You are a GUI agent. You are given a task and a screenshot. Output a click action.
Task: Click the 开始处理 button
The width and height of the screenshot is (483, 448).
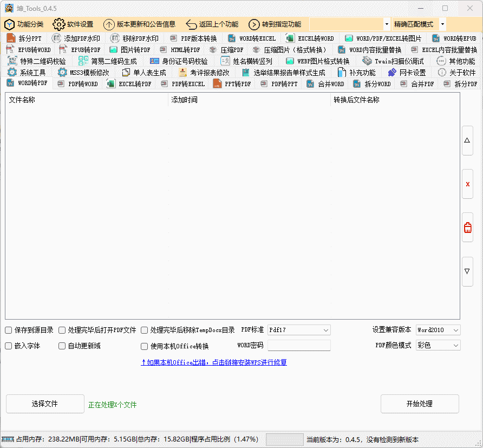coord(420,404)
